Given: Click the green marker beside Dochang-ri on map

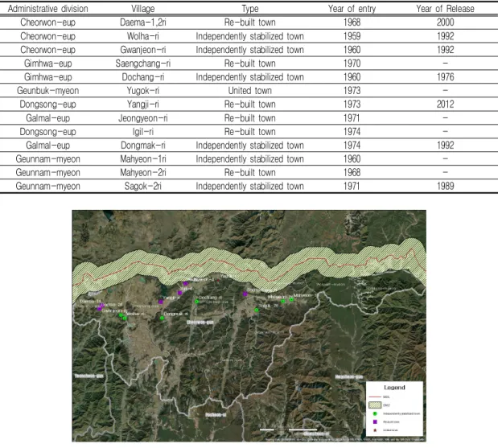Looking at the screenshot, I should (x=197, y=302).
